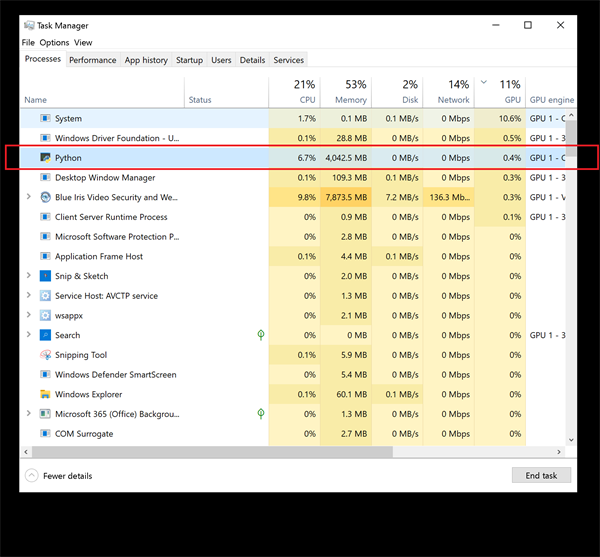Click the vertical scrollbar up arrow
Image resolution: width=600 pixels, height=557 pixels.
pyautogui.click(x=571, y=115)
